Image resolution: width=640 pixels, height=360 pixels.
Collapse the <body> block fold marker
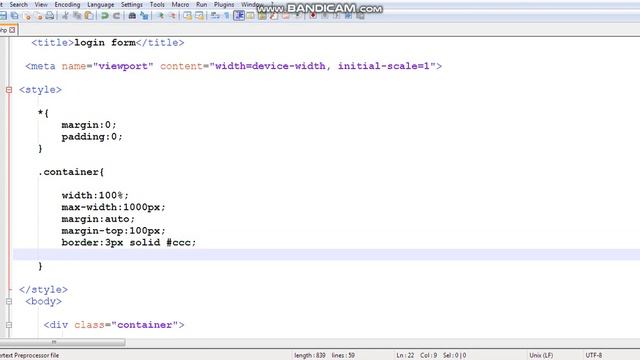9,302
